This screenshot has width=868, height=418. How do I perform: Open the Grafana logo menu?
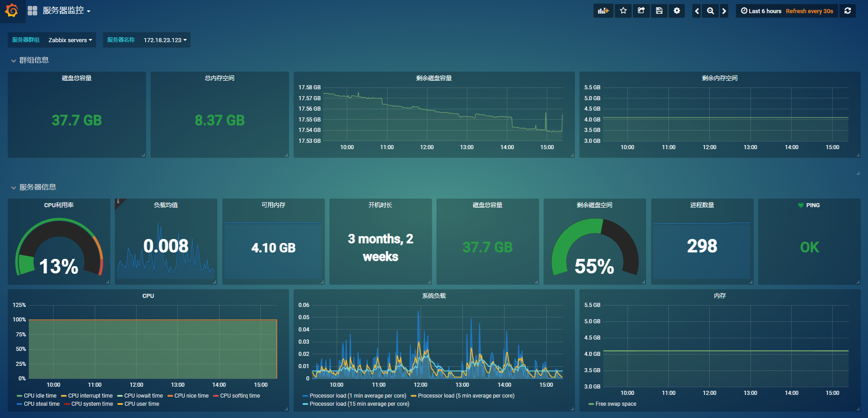12,11
